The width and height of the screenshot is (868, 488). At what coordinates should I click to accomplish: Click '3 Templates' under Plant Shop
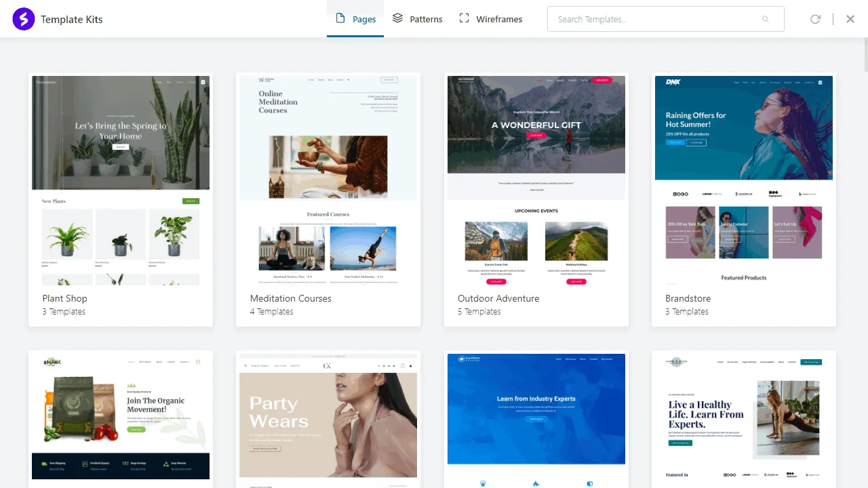(64, 312)
